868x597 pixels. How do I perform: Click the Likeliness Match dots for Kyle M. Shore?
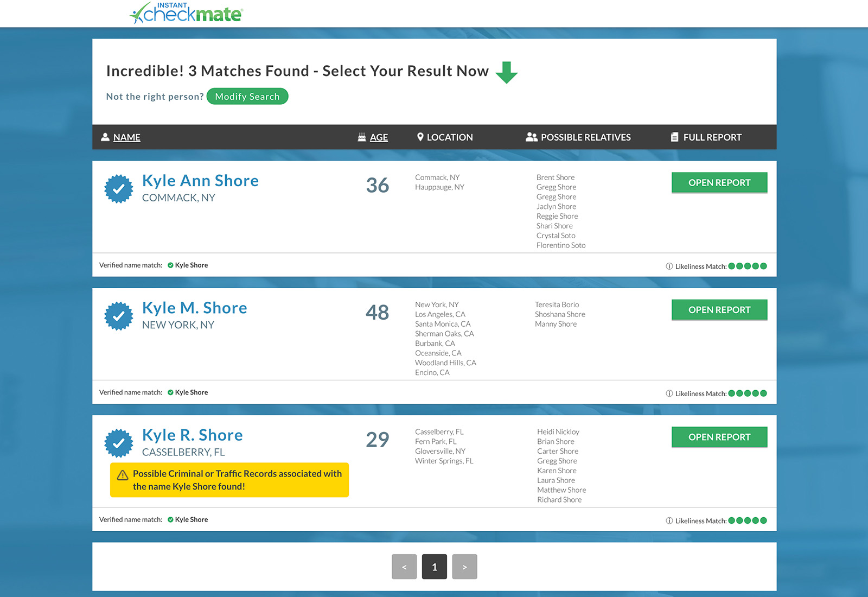[748, 393]
